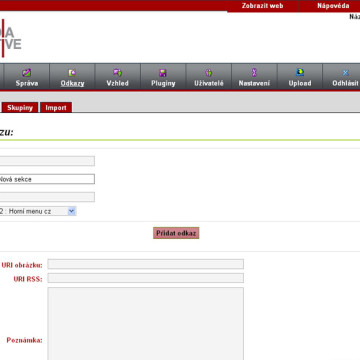Click the empty field below Nová sekce
The image size is (360, 360).
(47, 197)
